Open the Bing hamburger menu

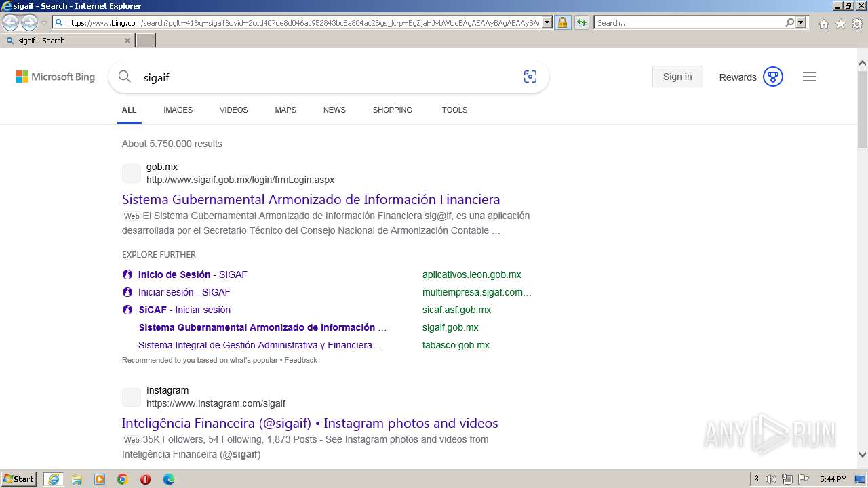(x=810, y=77)
